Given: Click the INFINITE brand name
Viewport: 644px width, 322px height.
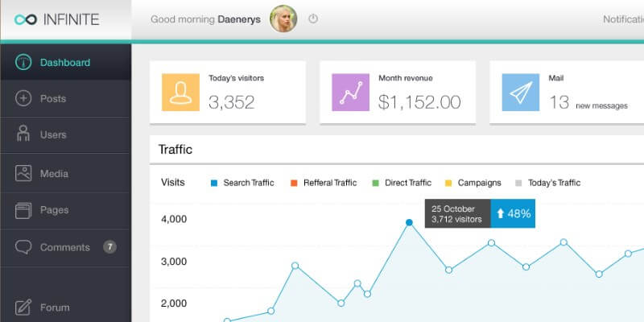Looking at the screenshot, I should (x=71, y=19).
